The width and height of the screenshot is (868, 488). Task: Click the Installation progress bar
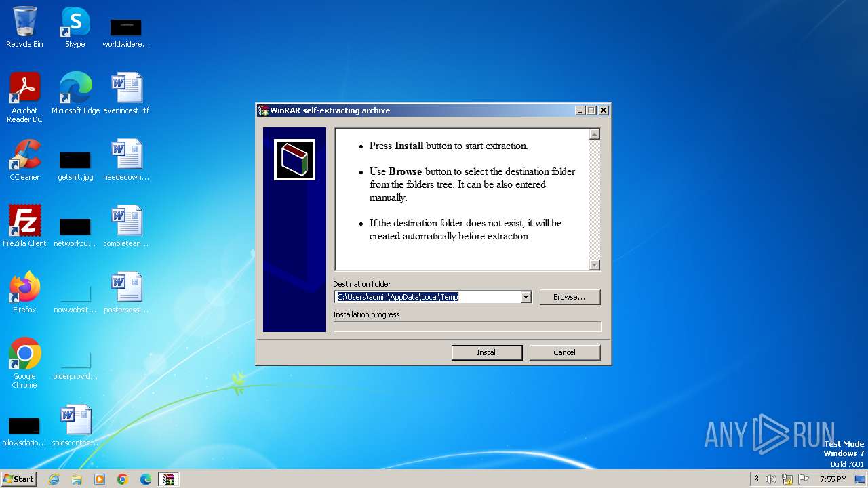467,327
